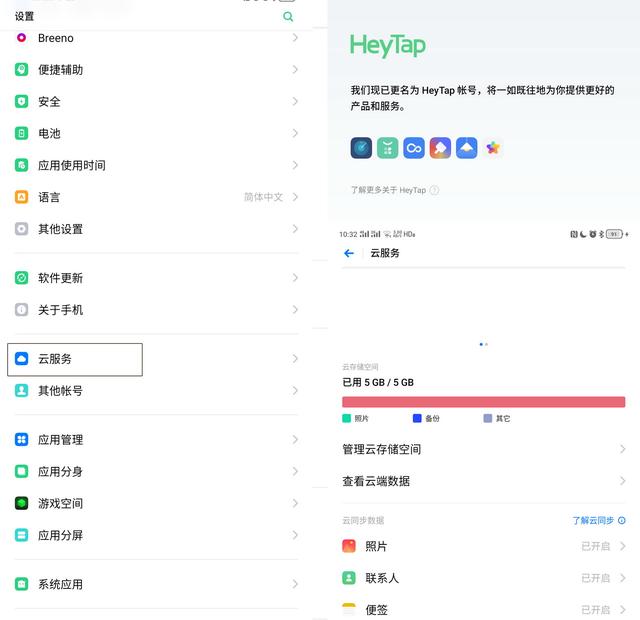Screen dimensions: 640x620
Task: Tap the 应用分身 icon
Action: click(x=21, y=471)
